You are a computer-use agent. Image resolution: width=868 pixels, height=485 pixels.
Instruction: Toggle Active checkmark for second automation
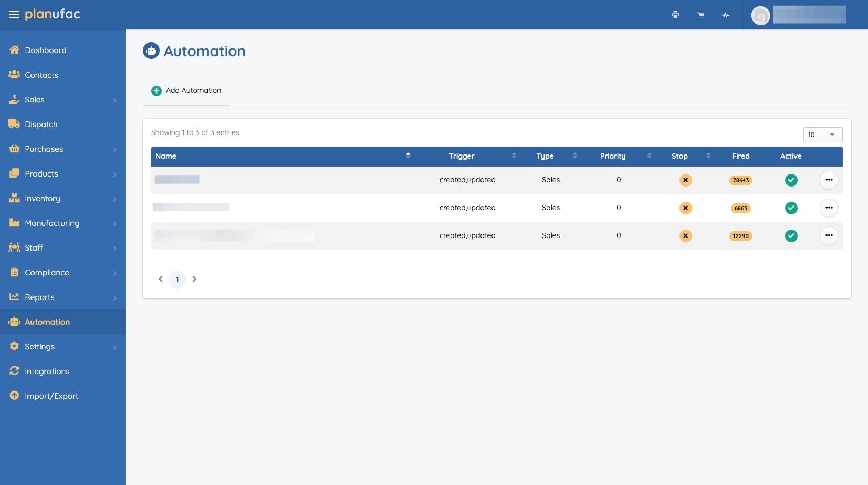(x=791, y=208)
